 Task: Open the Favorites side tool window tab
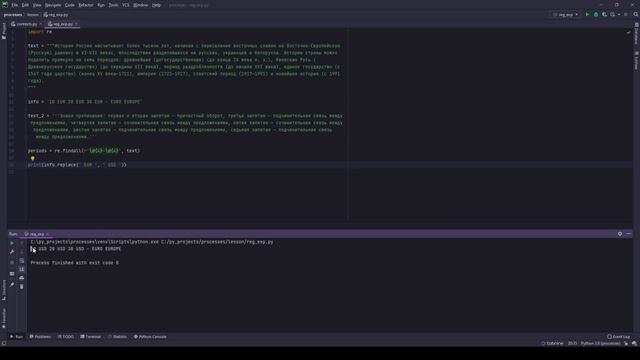point(4,318)
